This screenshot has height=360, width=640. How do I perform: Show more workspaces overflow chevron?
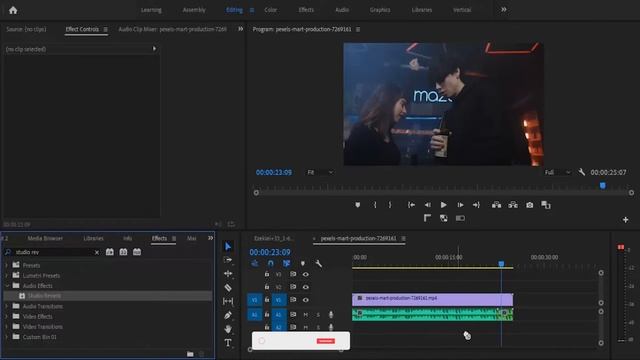[x=504, y=9]
